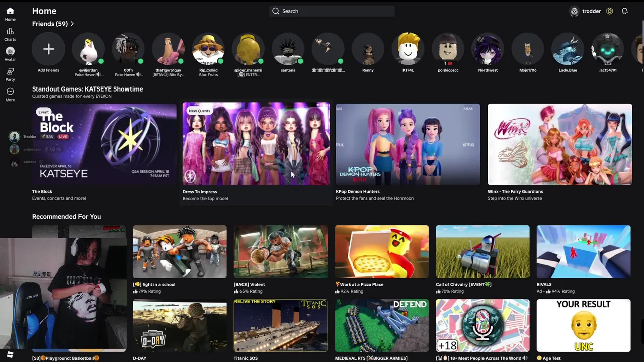Open 18+ Meet People Across The World thumbnail
Screen dimensions: 644x362
pyautogui.click(x=482, y=325)
